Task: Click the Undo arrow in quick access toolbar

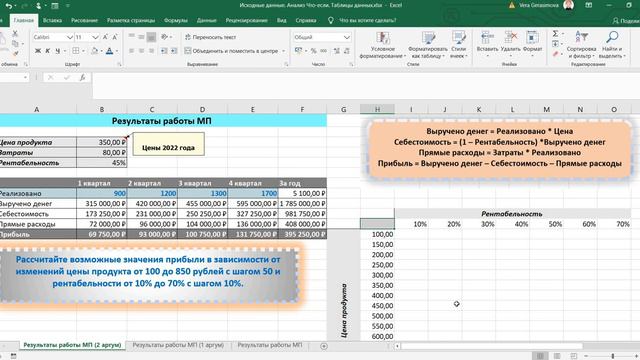Action: pos(8,6)
